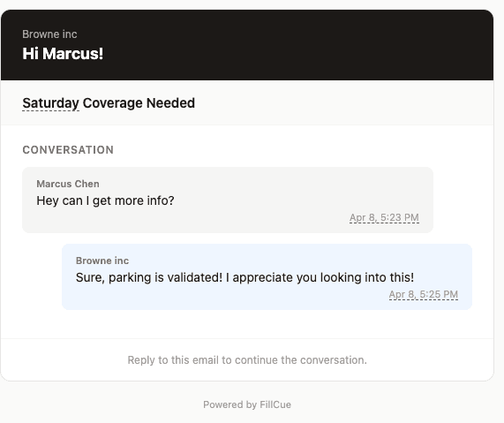Viewport: 504px width, 423px height.
Task: Select the 'Sure, parking is validated!' reply message
Action: pyautogui.click(x=244, y=277)
